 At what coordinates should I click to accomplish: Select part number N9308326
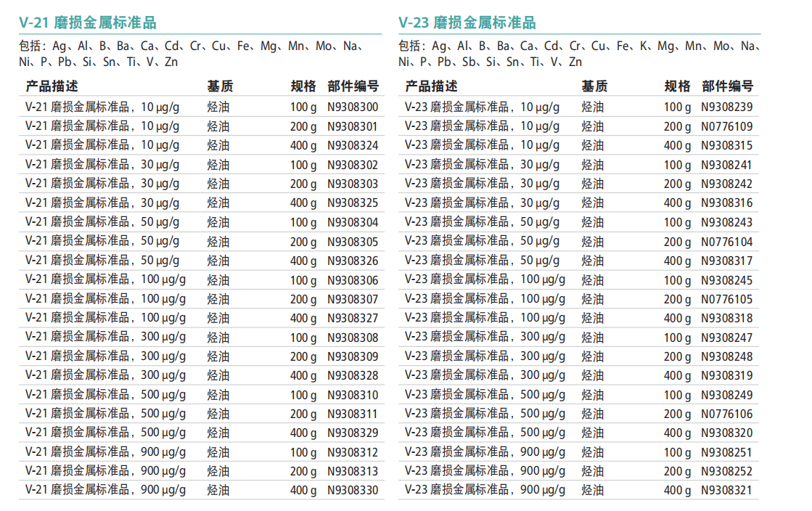[353, 261]
